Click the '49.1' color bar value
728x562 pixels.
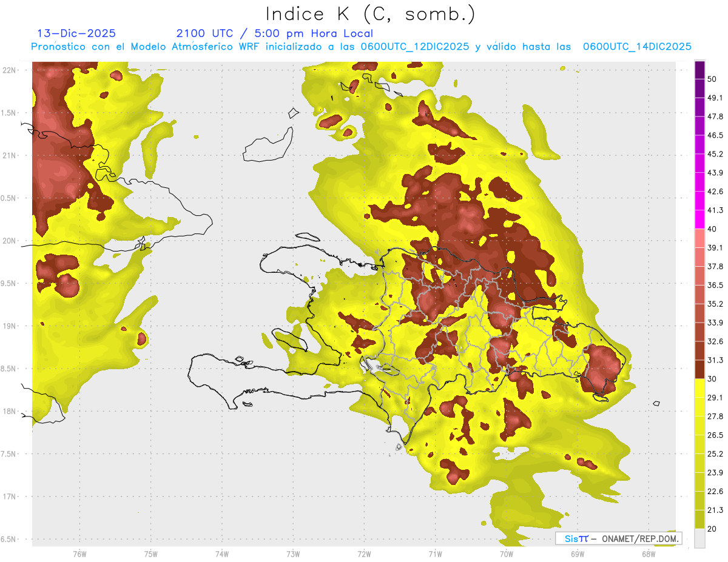click(x=715, y=98)
